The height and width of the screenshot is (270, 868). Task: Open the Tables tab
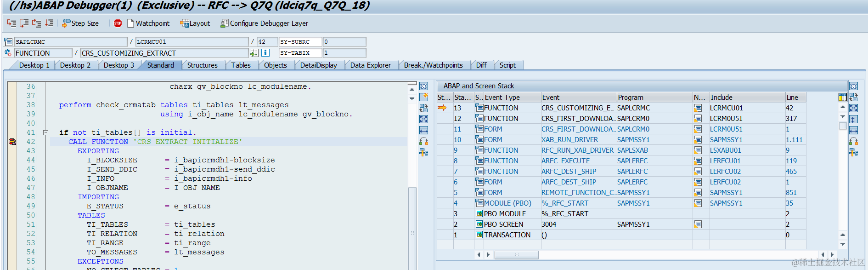click(241, 65)
